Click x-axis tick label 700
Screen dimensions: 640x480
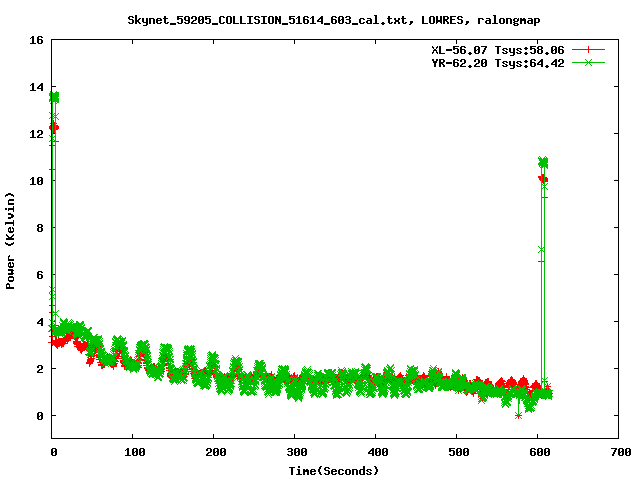621,452
